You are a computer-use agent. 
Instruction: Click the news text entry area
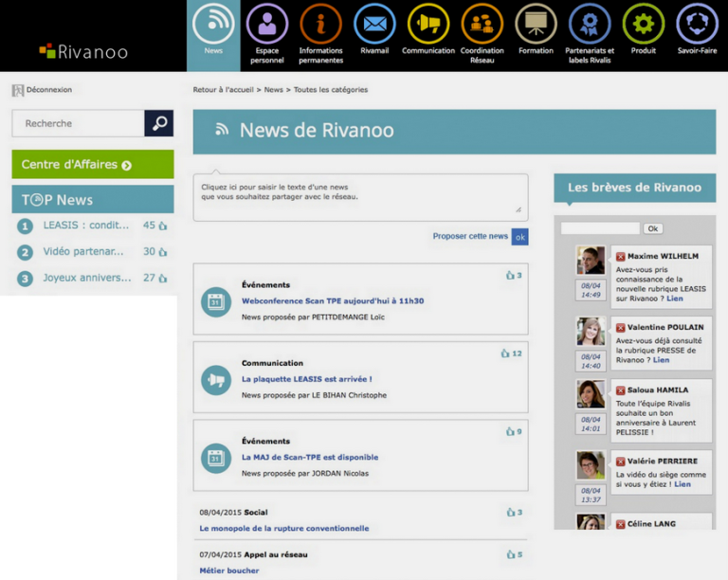361,197
